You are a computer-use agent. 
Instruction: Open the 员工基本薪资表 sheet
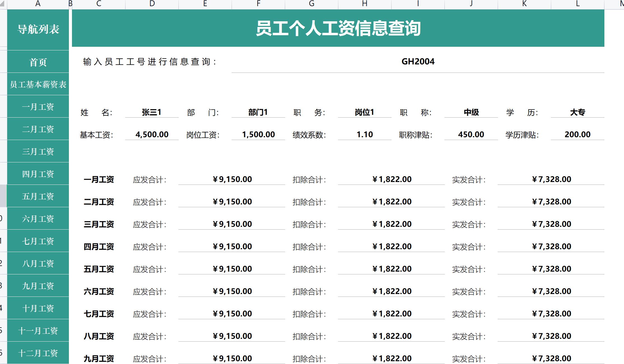(x=38, y=84)
